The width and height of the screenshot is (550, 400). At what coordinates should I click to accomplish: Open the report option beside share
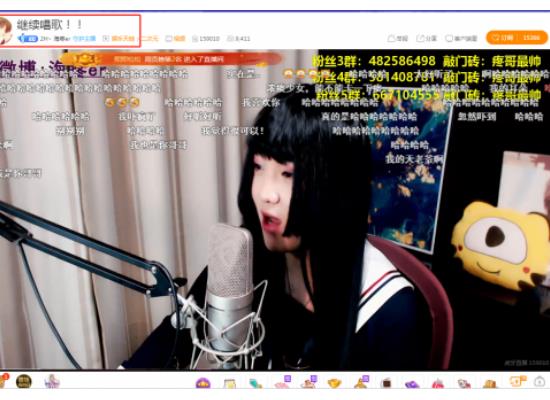398,38
